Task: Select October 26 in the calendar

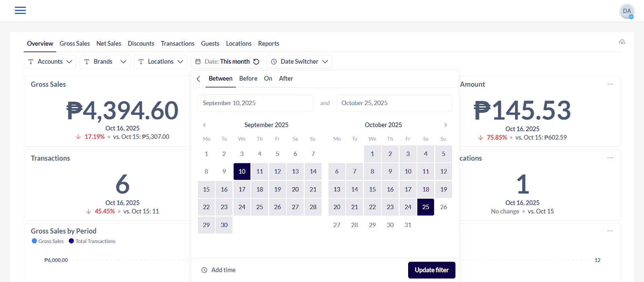Action: click(x=444, y=207)
